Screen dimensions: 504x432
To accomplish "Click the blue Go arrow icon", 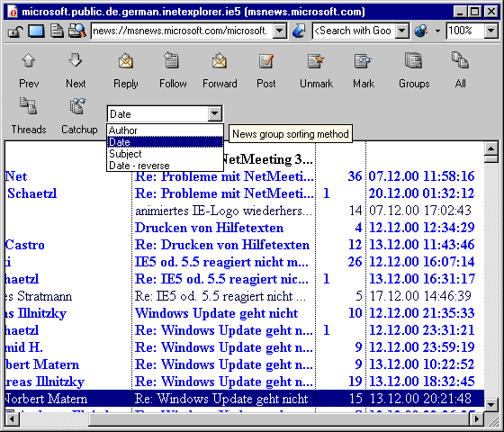I will pyautogui.click(x=299, y=31).
